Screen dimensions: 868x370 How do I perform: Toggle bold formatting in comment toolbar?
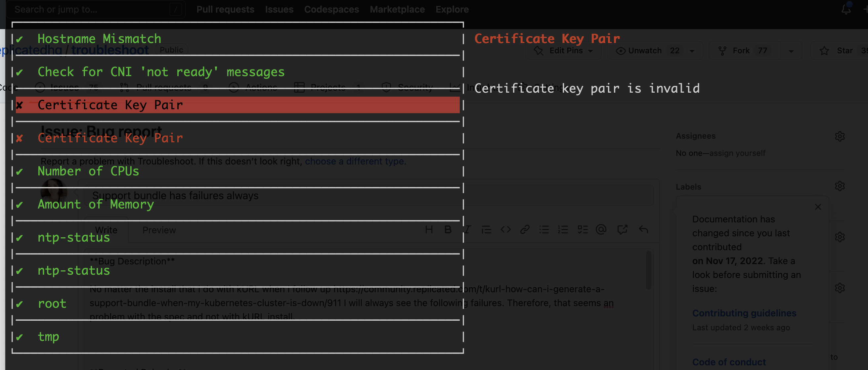448,229
